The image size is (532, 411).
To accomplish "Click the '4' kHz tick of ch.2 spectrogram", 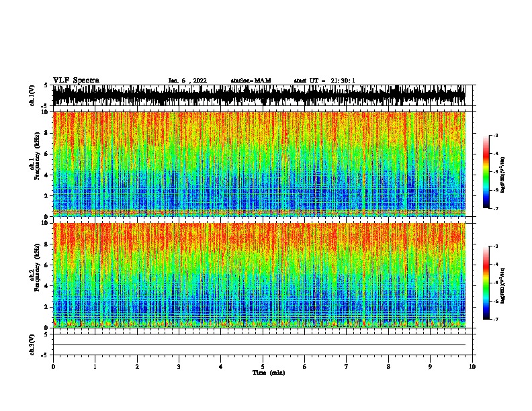I will 47,286.
